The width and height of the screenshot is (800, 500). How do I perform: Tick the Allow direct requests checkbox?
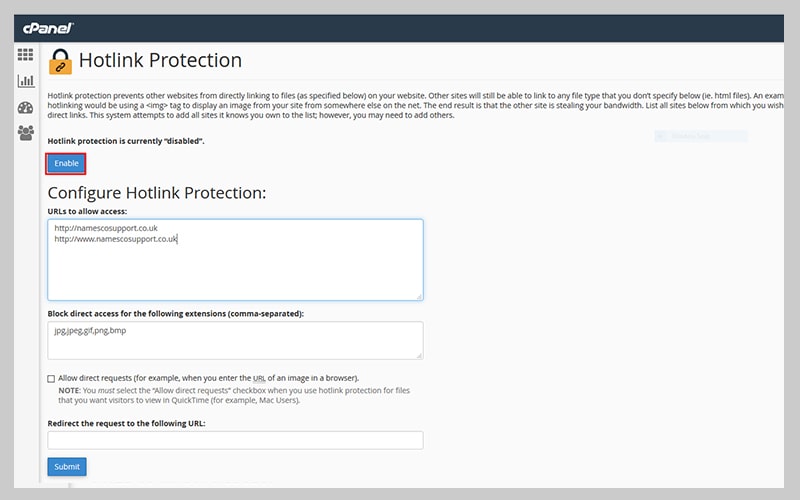coord(51,379)
